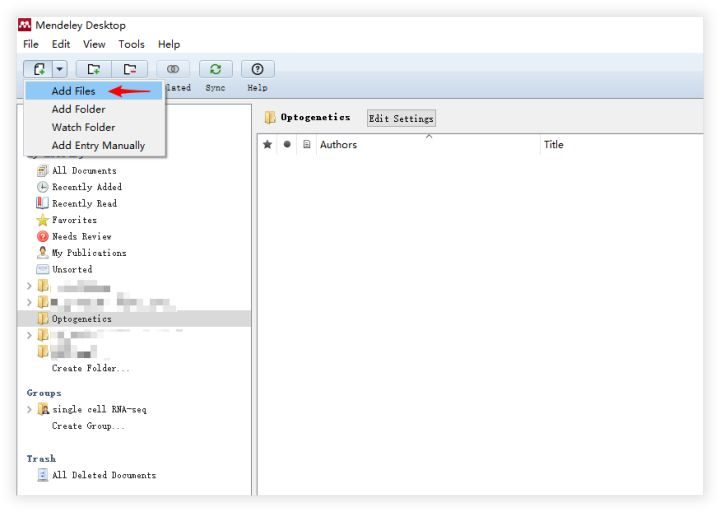Image resolution: width=720 pixels, height=512 pixels.
Task: Click the document file column header icon
Action: (x=307, y=145)
